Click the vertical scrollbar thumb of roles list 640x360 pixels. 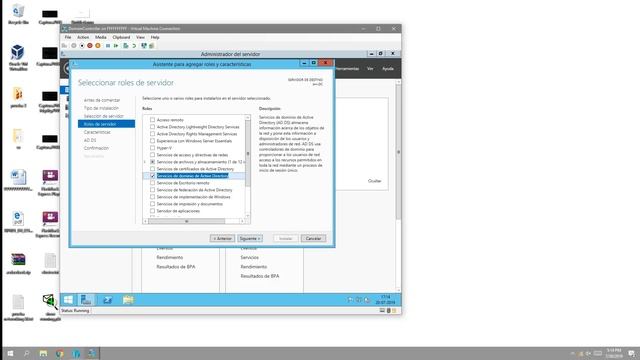point(247,154)
